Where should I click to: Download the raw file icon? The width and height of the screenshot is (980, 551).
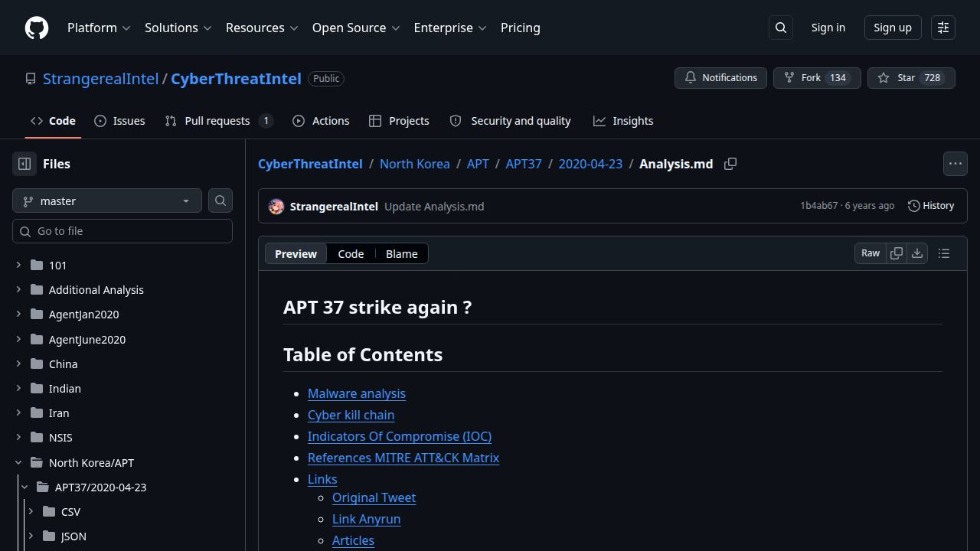point(917,253)
